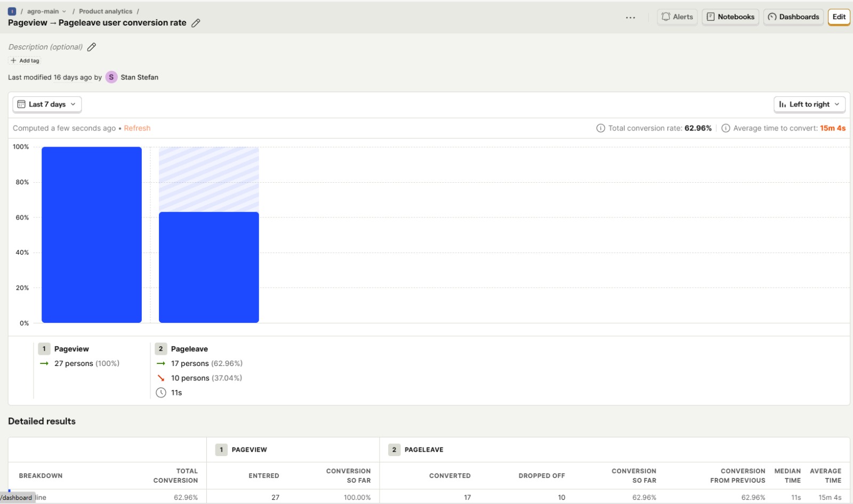The width and height of the screenshot is (853, 504).
Task: Open the Last 7 days date dropdown
Action: point(47,104)
